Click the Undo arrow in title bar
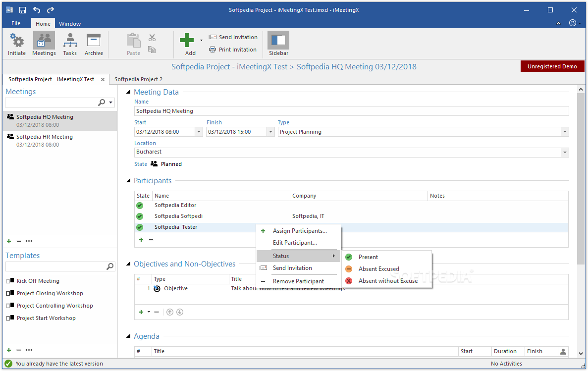 [36, 10]
